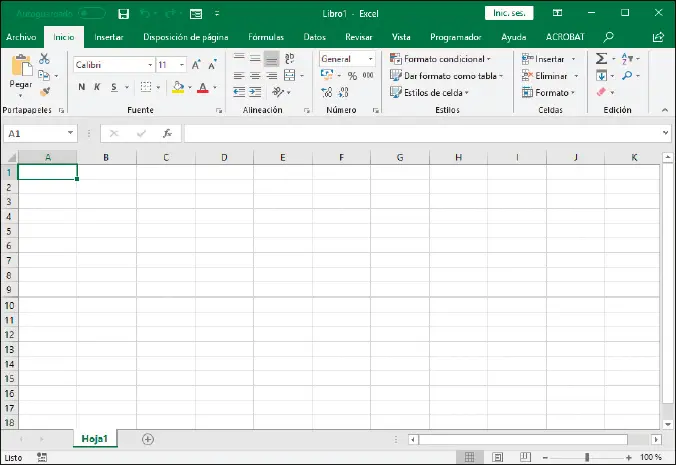This screenshot has height=465, width=676.
Task: Apply thousands separator 000 style
Action: (368, 75)
